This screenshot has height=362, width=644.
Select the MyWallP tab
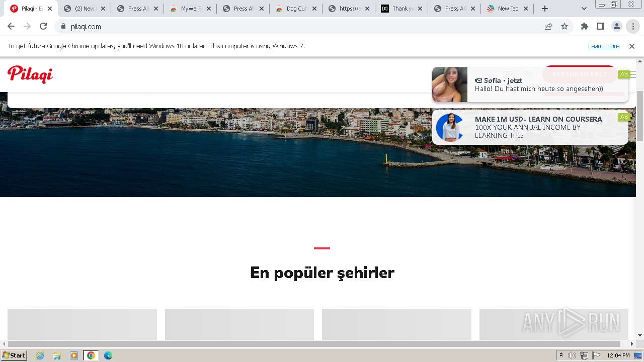[190, 9]
